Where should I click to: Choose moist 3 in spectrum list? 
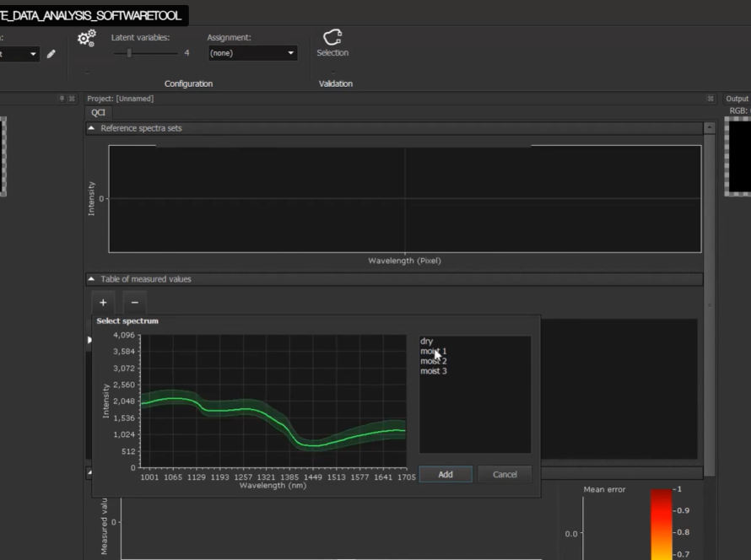(434, 371)
